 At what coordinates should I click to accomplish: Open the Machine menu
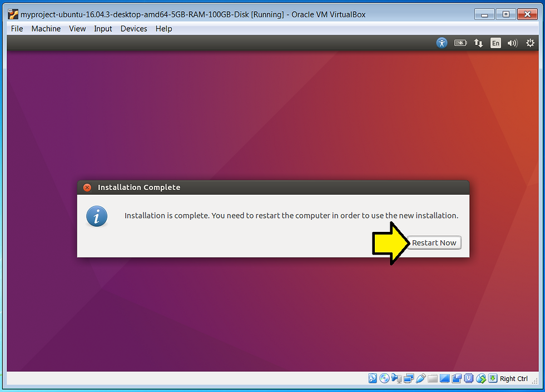[46, 29]
